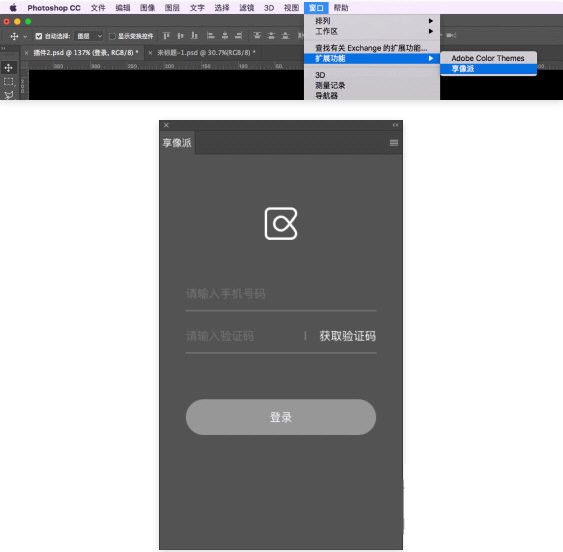
Task: Choose Adobe Color Themes extension
Action: coord(488,58)
